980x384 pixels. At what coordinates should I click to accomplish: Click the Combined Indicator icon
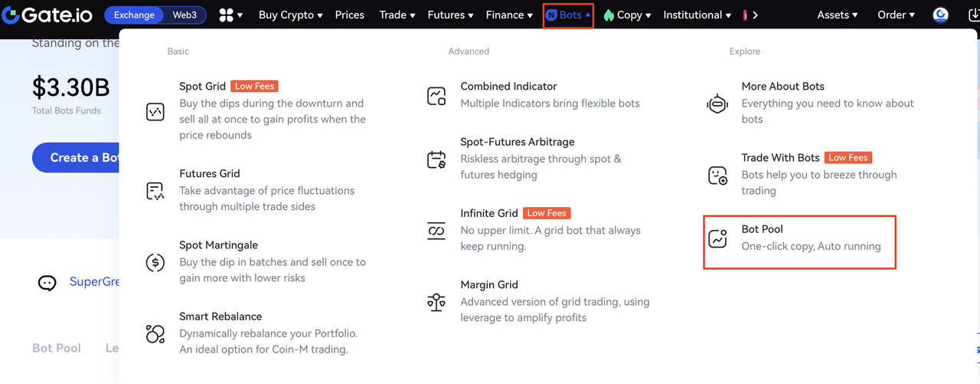point(436,96)
